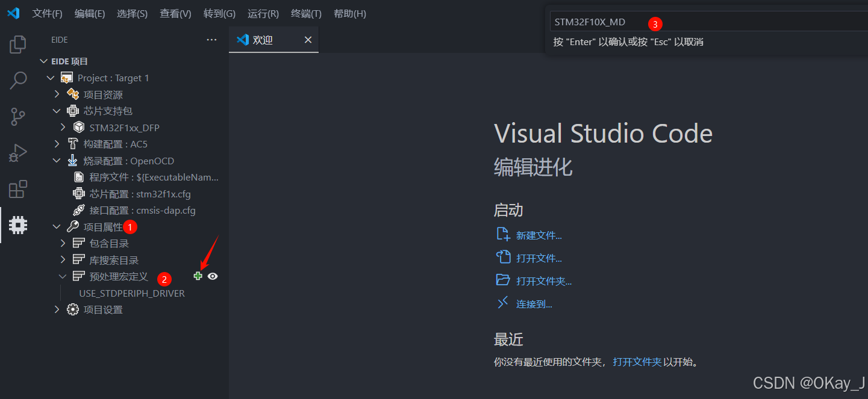Viewport: 868px width, 399px height.
Task: Select 芯片配置 : stm32f1x.cfg row
Action: 140,194
